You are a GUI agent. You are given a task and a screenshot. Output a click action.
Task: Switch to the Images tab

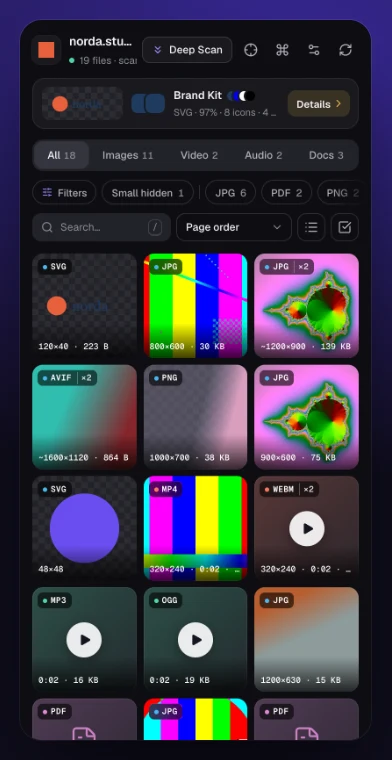pyautogui.click(x=127, y=155)
